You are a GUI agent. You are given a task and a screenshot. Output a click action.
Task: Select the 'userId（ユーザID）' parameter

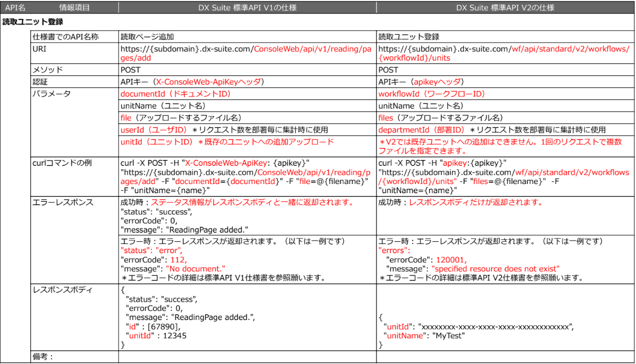[x=154, y=130]
